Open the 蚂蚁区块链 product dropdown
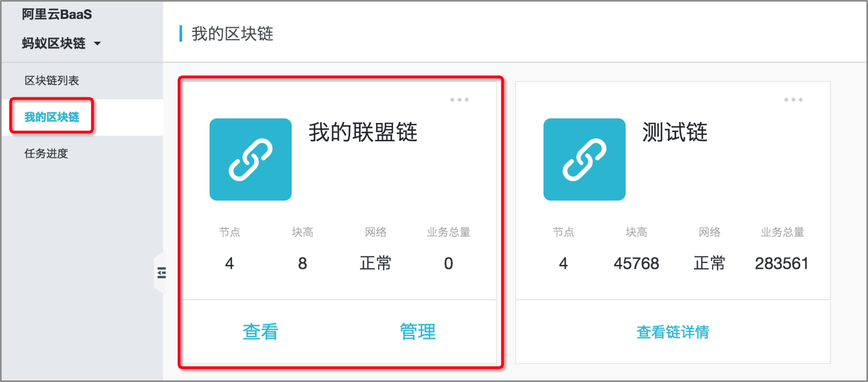The height and width of the screenshot is (382, 868). 61,43
